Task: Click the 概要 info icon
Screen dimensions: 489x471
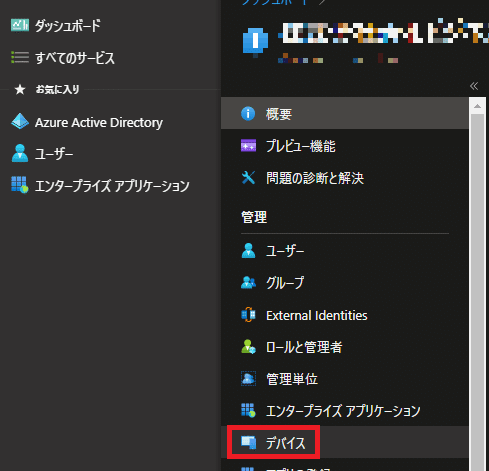Action: click(x=248, y=113)
